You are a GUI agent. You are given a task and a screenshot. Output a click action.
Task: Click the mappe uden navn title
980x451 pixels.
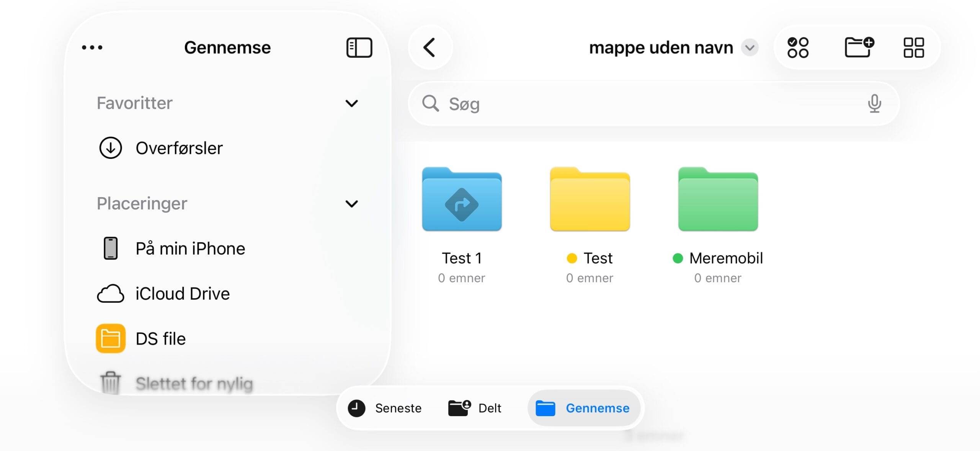click(x=661, y=48)
